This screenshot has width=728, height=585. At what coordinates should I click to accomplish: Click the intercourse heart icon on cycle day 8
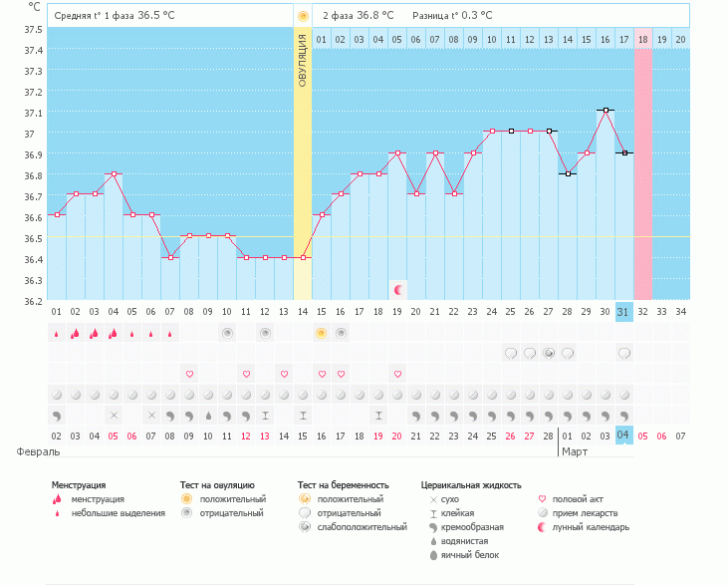(189, 374)
